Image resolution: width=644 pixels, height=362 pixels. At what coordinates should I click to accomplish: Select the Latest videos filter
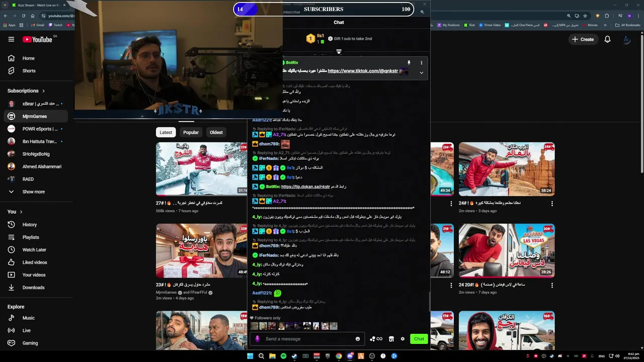tap(166, 132)
